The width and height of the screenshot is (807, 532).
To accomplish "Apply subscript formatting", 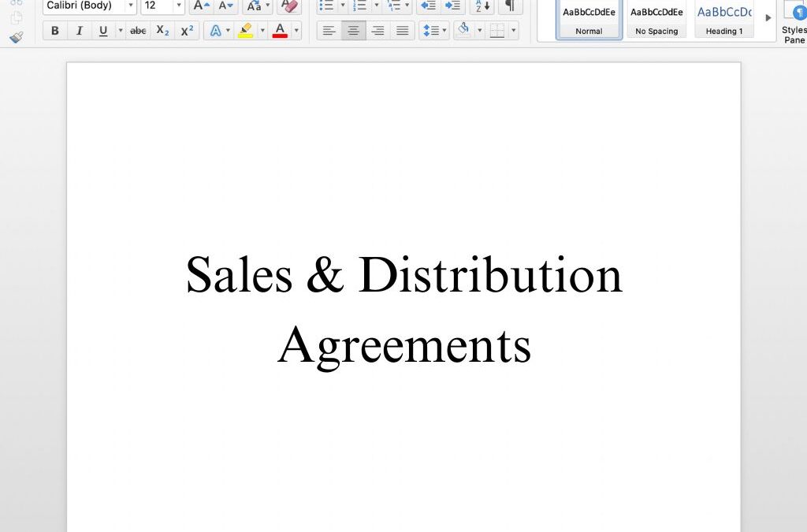I will tap(162, 31).
